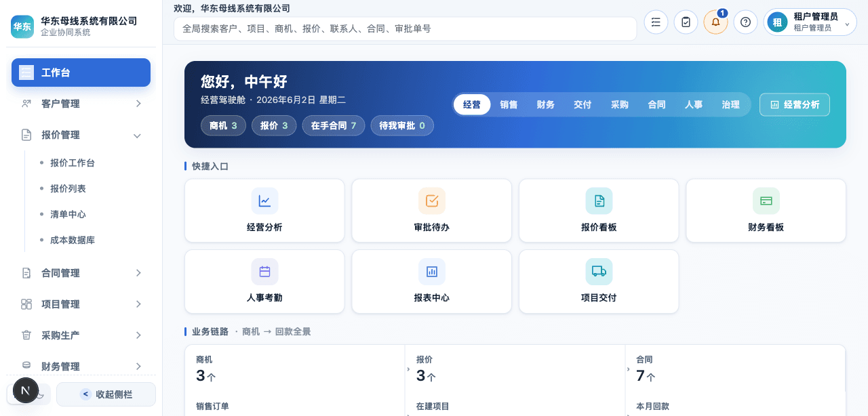The width and height of the screenshot is (868, 416).
Task: Click the 经营分析 line chart icon
Action: pos(264,201)
